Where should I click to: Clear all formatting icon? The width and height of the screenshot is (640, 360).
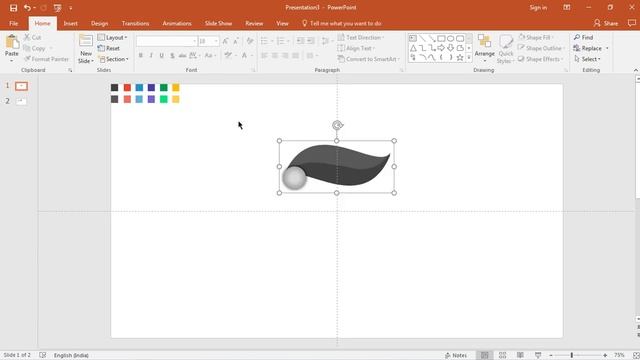pyautogui.click(x=250, y=41)
